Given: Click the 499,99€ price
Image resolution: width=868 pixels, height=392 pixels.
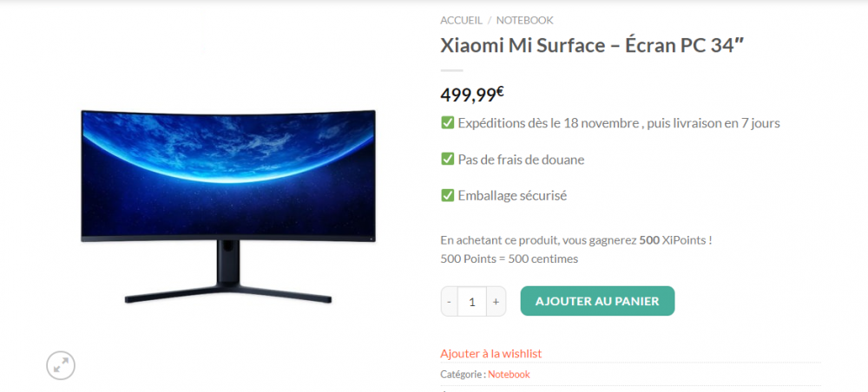Looking at the screenshot, I should click(x=472, y=95).
